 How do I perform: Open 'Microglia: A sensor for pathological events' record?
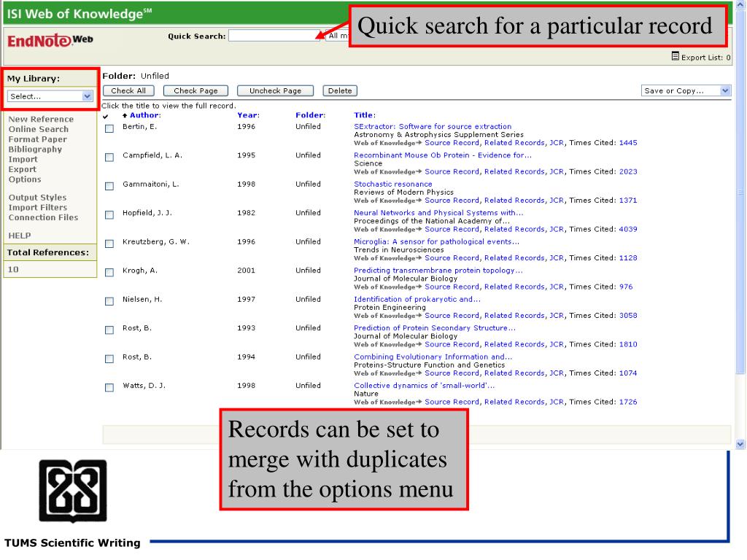pos(436,242)
